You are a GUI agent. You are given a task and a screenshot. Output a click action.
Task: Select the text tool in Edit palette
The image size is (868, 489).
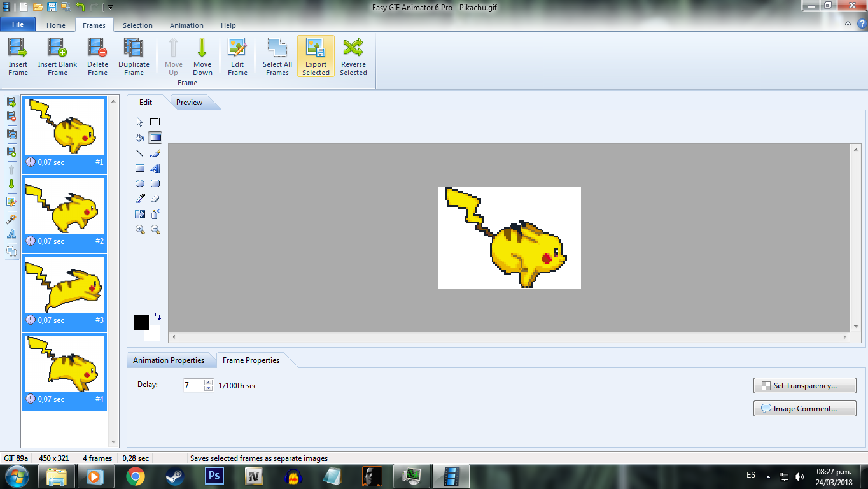(x=155, y=168)
